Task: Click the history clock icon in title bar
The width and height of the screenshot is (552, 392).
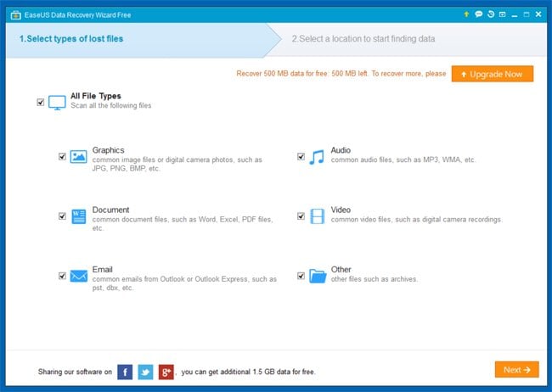Action: point(491,14)
